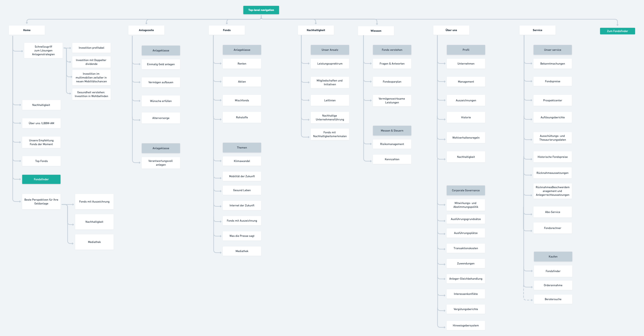
Task: Click the Top-level navigation root node
Action: click(x=261, y=10)
